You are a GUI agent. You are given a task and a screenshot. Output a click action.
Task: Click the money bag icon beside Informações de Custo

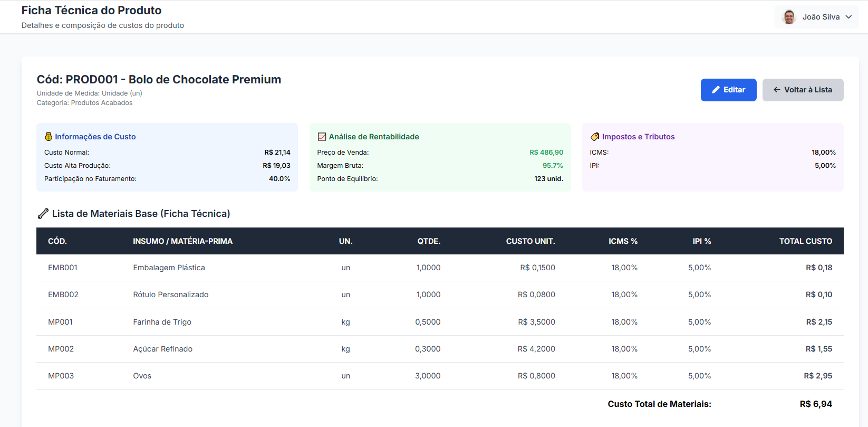point(49,137)
